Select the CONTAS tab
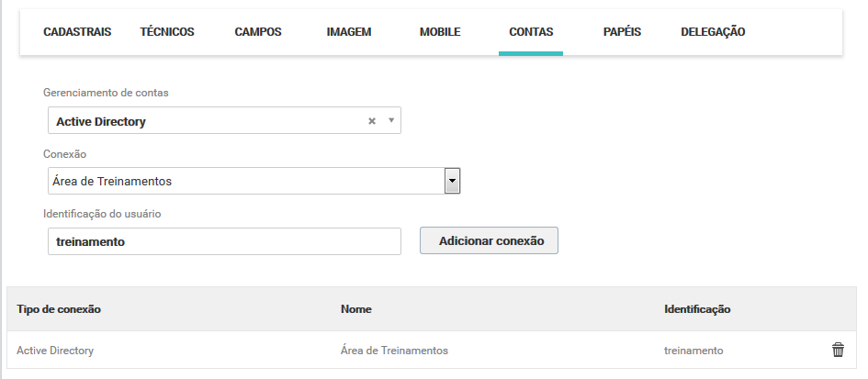 [531, 31]
